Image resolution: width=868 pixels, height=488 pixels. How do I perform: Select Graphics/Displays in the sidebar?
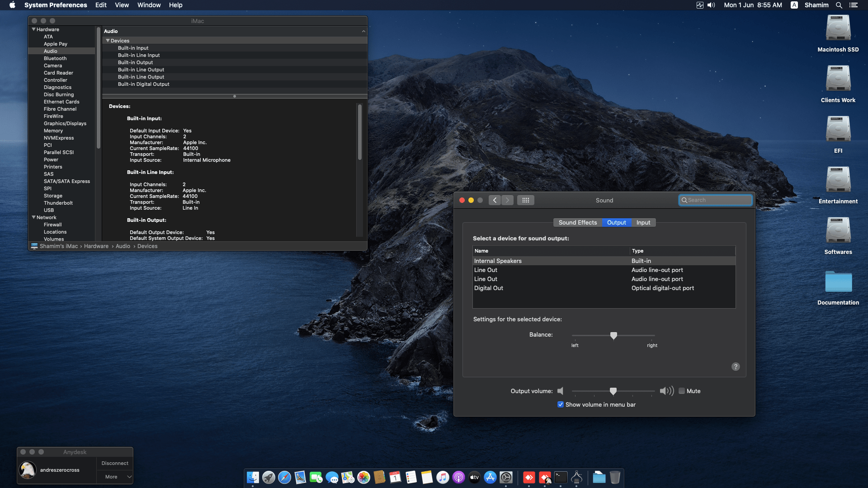pyautogui.click(x=65, y=123)
